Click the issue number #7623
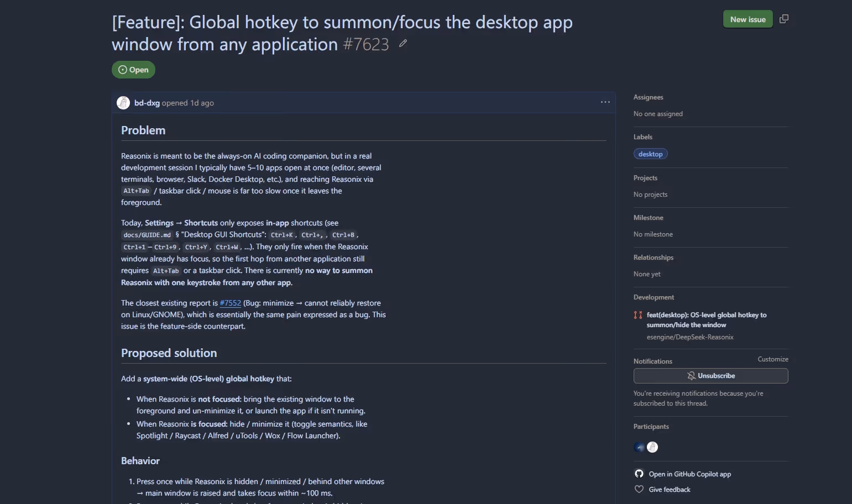 click(366, 44)
